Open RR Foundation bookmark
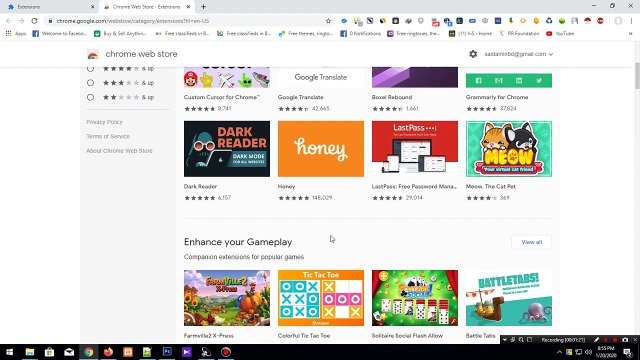 pyautogui.click(x=519, y=33)
